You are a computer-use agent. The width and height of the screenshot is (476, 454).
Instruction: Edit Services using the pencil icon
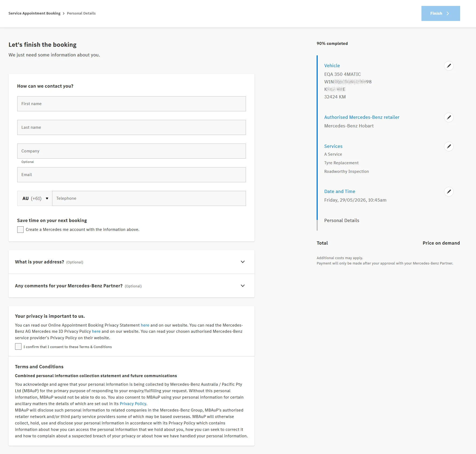tap(449, 146)
